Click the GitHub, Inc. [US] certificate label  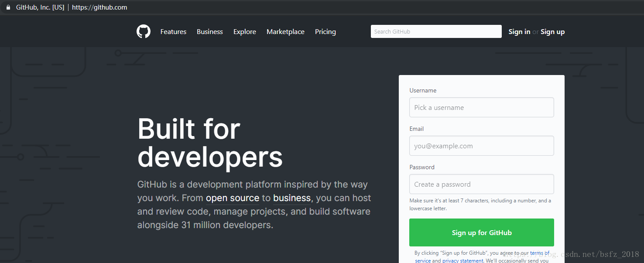pos(40,7)
